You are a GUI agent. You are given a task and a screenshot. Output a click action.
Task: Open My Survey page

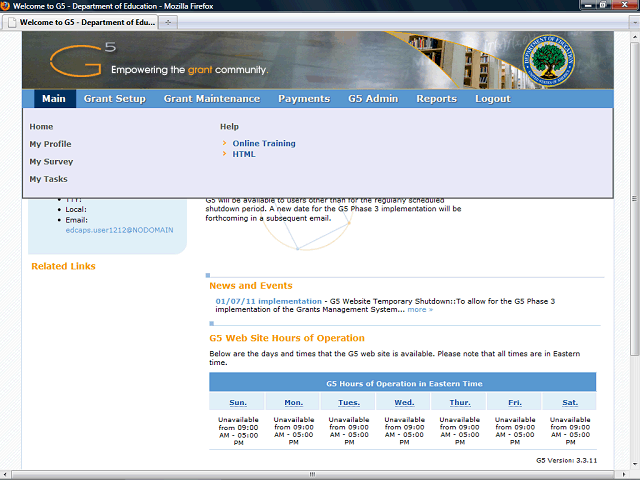[51, 162]
